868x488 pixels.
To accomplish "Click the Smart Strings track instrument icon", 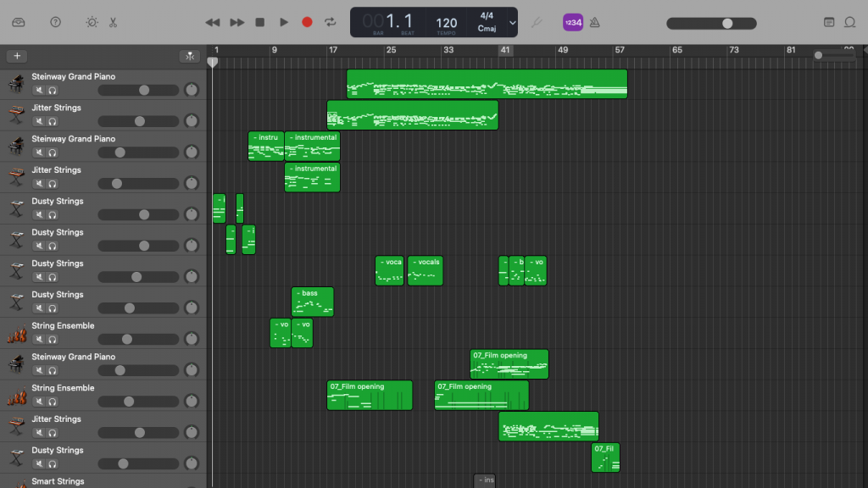I will tap(15, 480).
